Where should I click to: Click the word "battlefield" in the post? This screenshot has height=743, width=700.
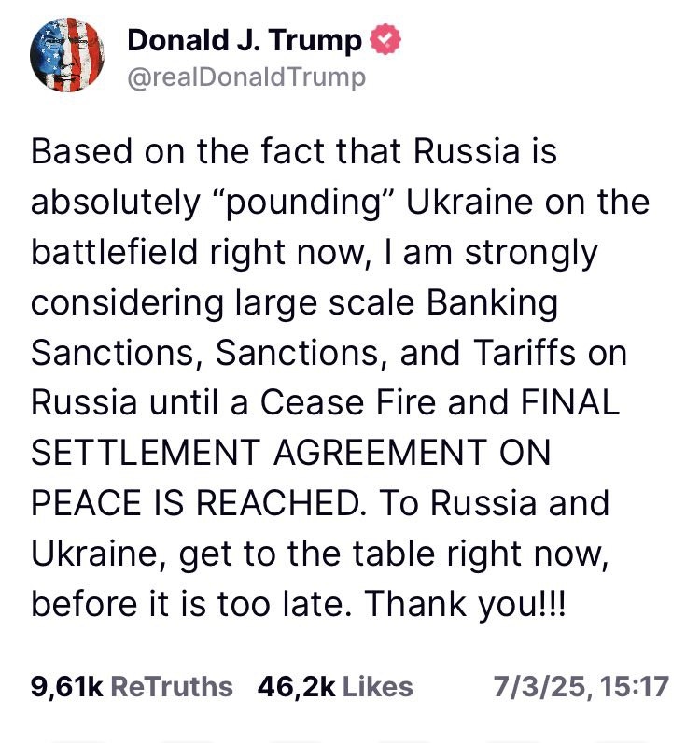[114, 252]
